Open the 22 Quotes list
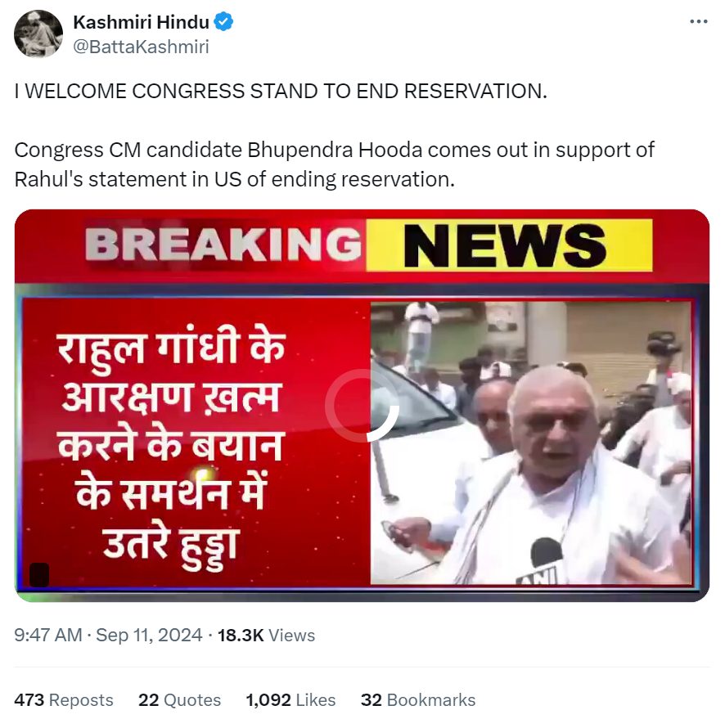Image resolution: width=725 pixels, height=728 pixels. point(179,699)
